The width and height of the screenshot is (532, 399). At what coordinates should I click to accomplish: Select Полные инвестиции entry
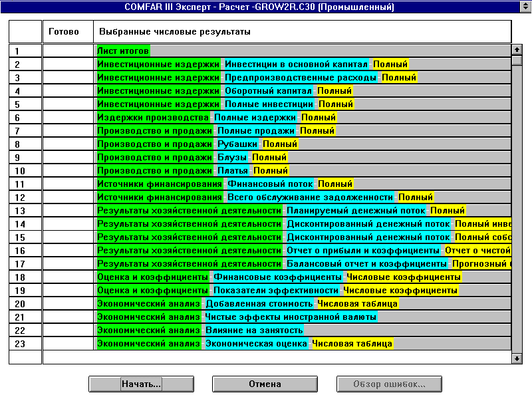(x=269, y=104)
